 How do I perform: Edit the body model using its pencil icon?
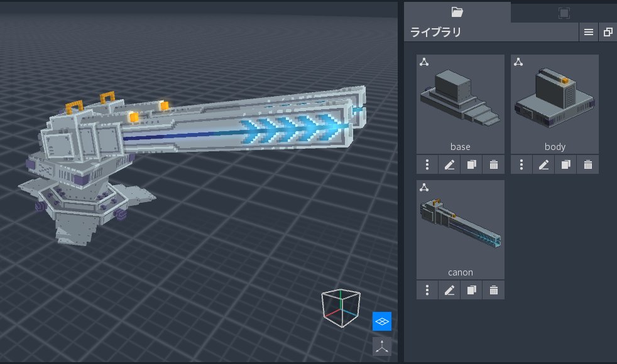point(543,164)
